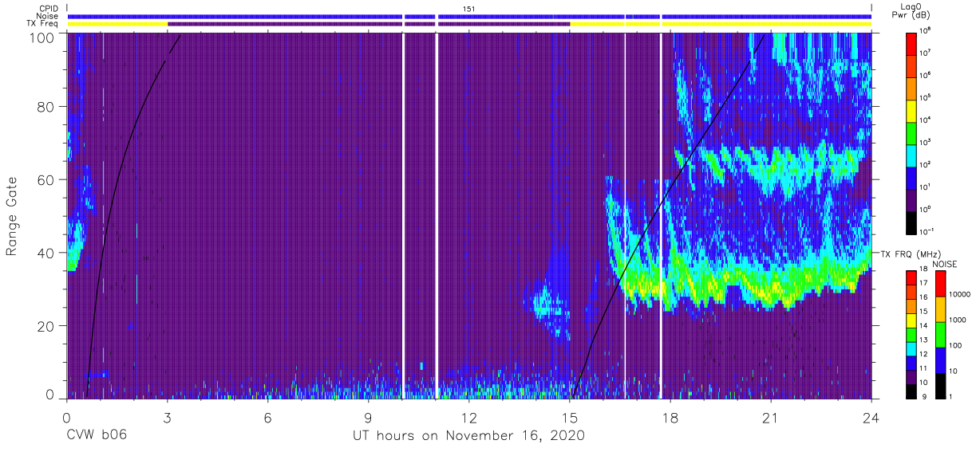Click the white data gap at 10 UT
Viewport: 980px width, 452px height.
[404, 215]
